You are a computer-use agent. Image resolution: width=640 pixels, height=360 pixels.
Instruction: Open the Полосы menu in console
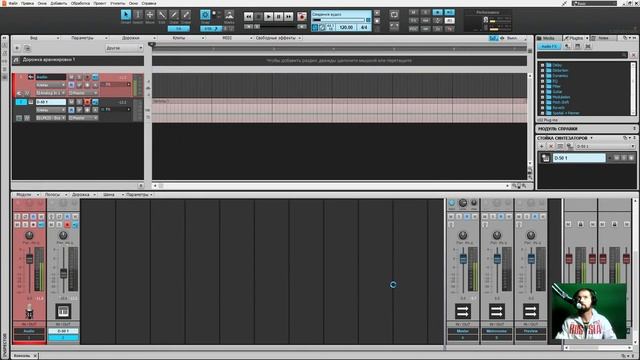(x=55, y=195)
